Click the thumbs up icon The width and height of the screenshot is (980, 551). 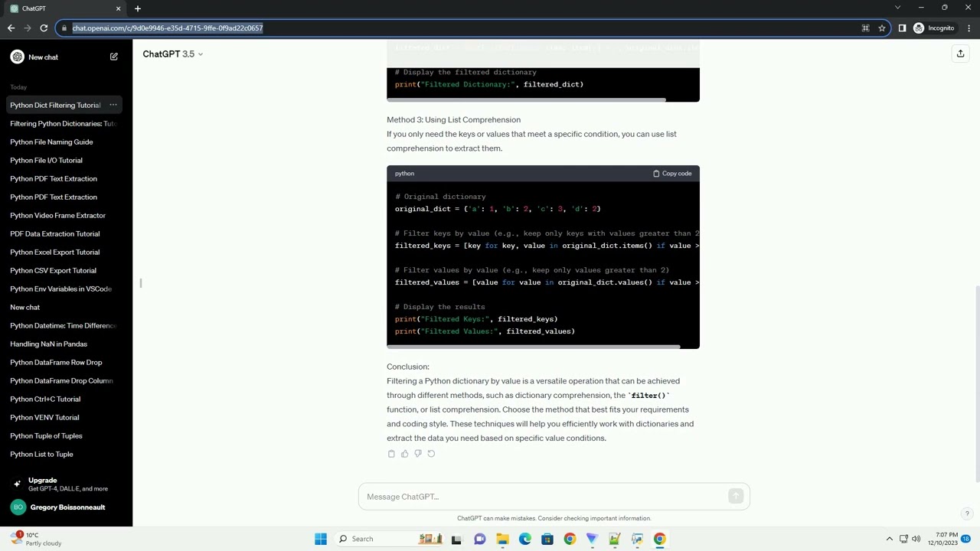pyautogui.click(x=404, y=454)
